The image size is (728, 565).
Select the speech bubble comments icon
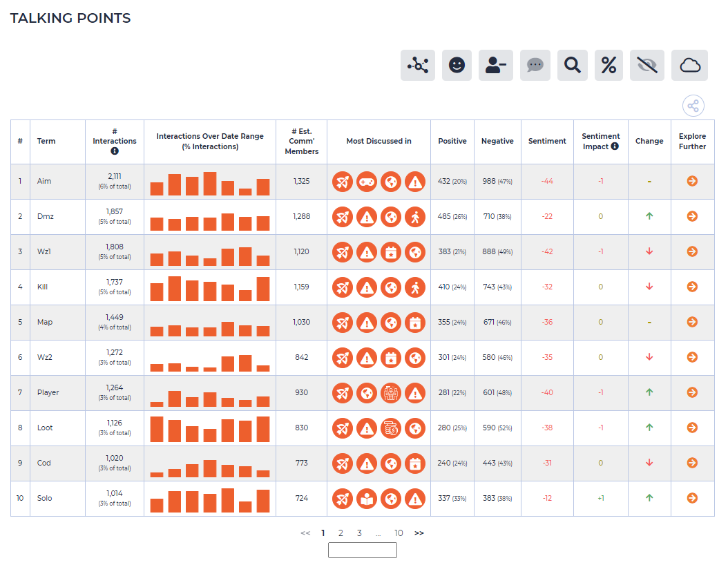pos(535,65)
